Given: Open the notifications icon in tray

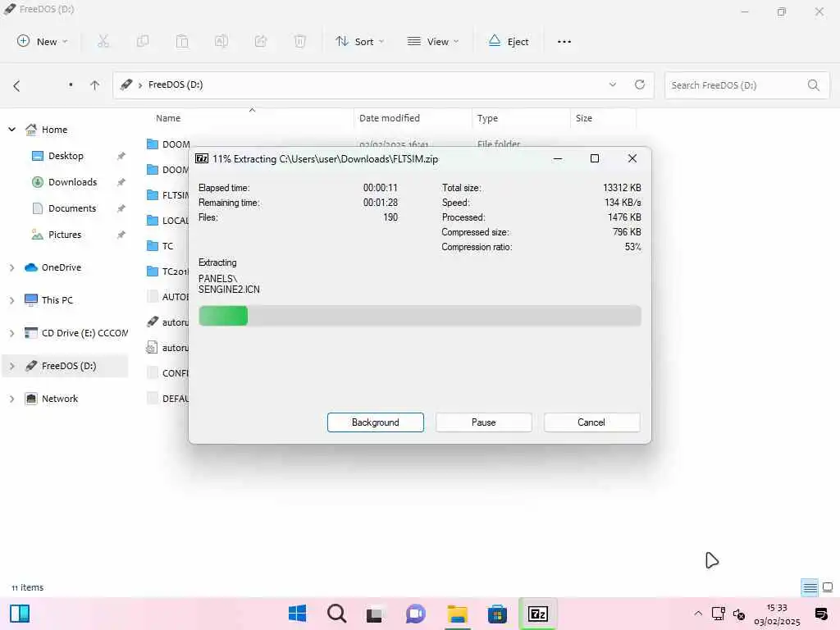Looking at the screenshot, I should click(820, 614).
